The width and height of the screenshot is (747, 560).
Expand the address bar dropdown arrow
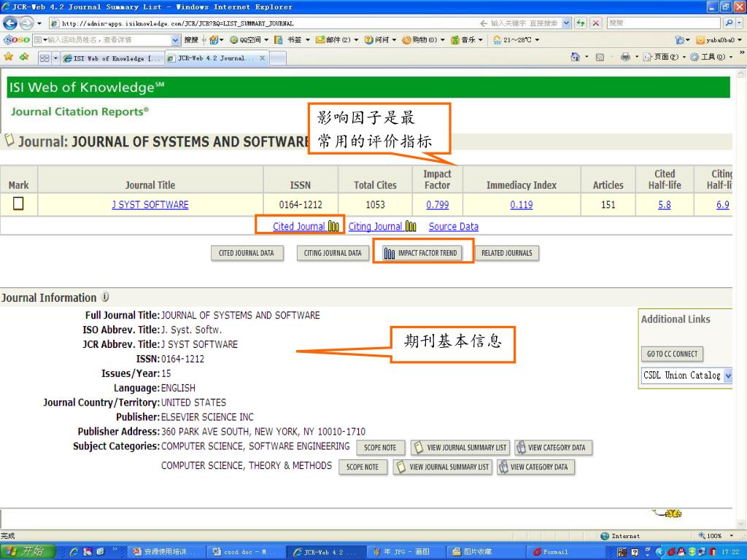pyautogui.click(x=566, y=23)
